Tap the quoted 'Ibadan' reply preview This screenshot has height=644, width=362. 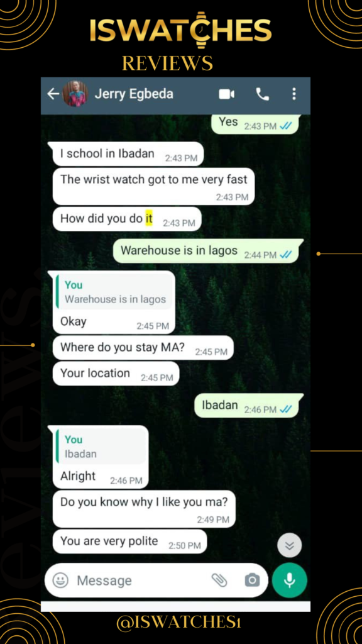[101, 447]
